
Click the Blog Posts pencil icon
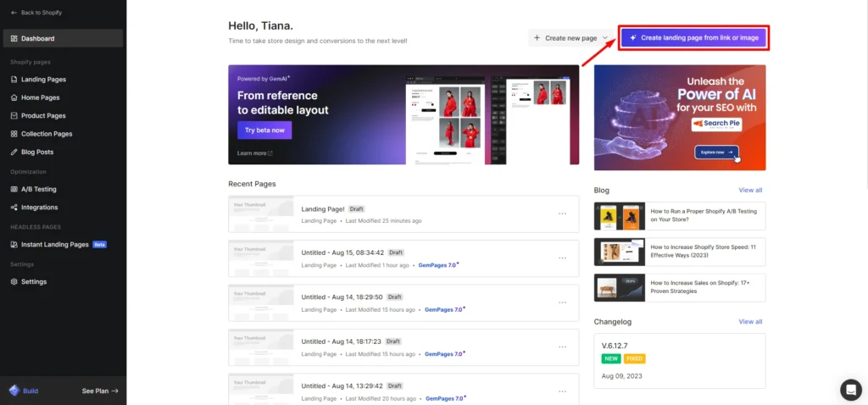[x=14, y=153]
